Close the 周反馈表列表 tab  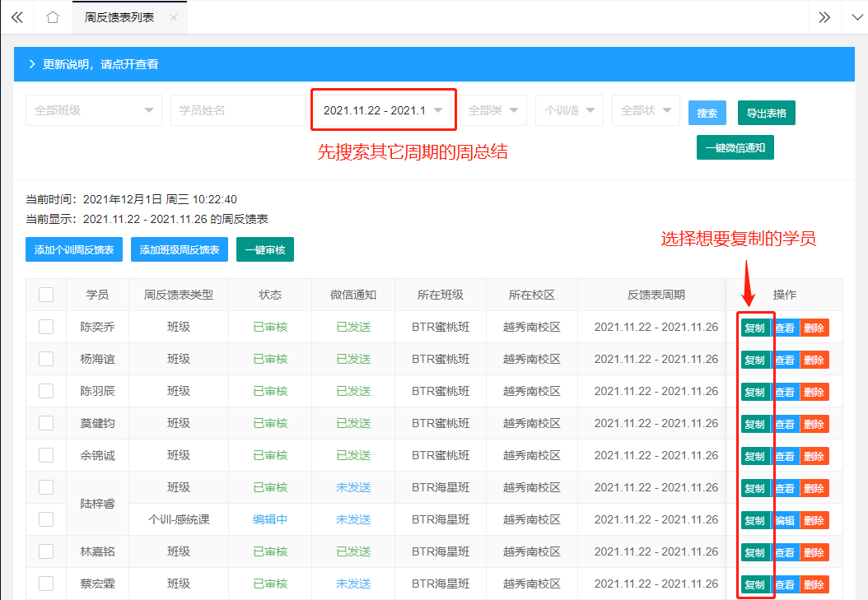pos(173,17)
